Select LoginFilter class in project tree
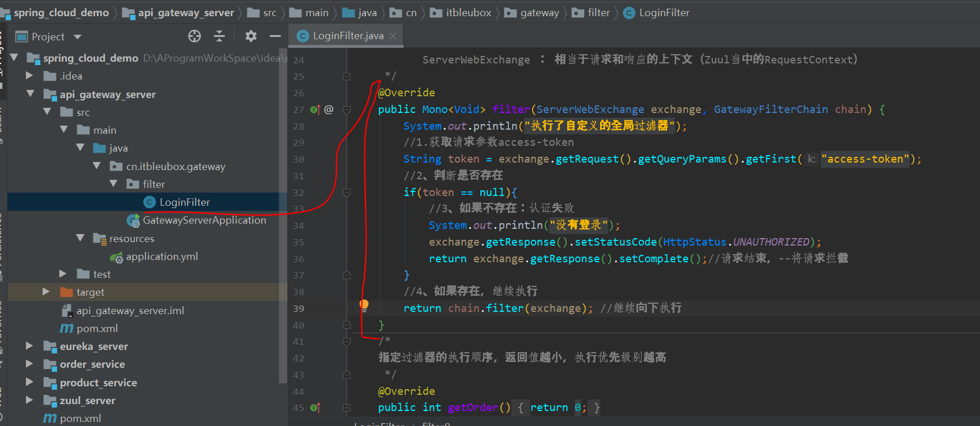This screenshot has height=426, width=980. pyautogui.click(x=184, y=202)
